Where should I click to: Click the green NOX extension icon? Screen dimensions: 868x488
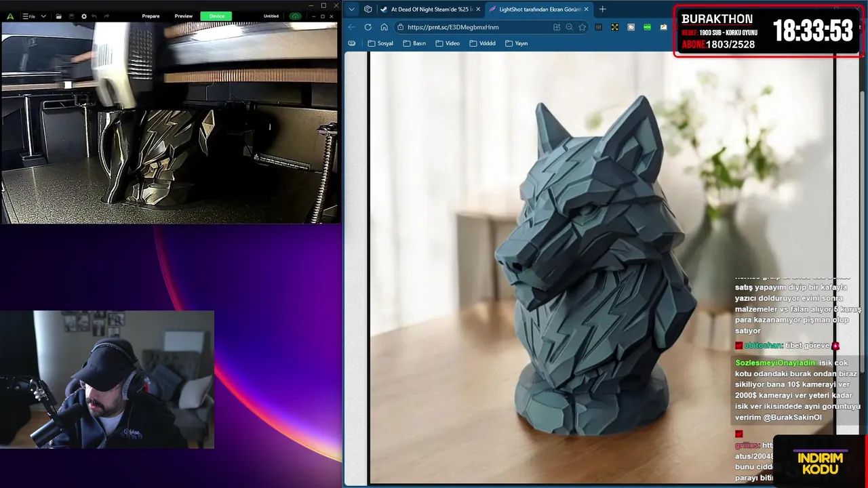click(x=648, y=27)
